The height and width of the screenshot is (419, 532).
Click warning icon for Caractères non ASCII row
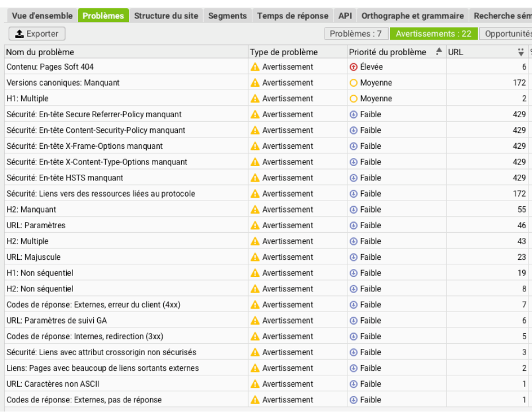pos(255,384)
